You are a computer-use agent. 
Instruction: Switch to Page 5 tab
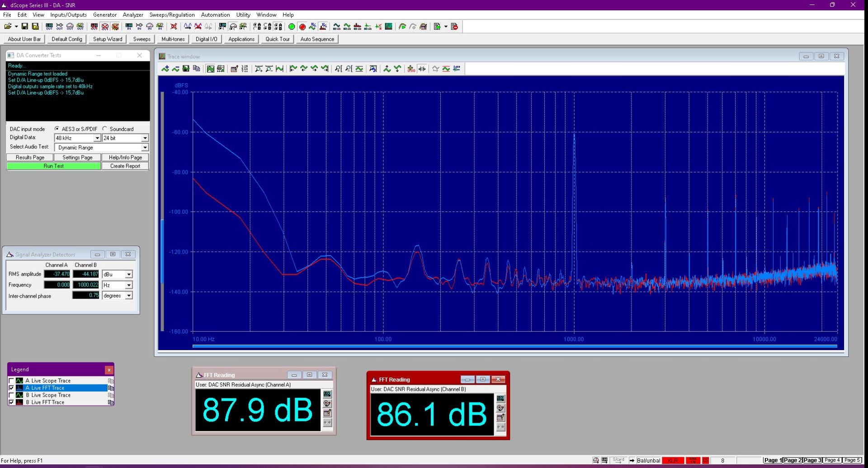852,460
